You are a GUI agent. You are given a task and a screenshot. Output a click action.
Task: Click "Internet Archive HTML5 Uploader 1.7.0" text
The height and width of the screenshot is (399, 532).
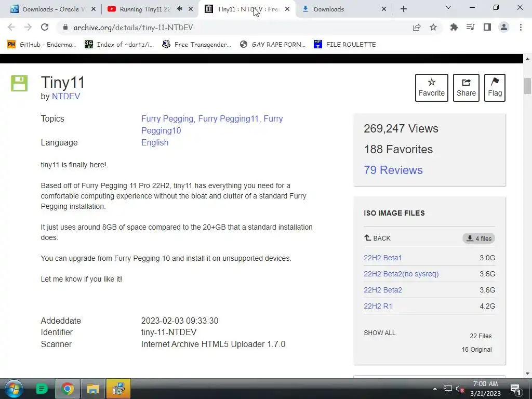[x=213, y=344]
